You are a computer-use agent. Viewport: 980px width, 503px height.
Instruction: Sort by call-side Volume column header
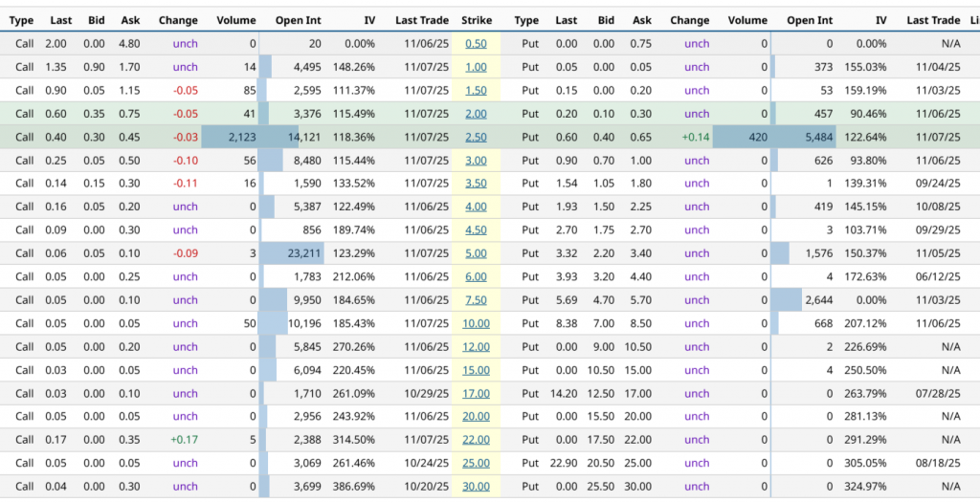[x=235, y=20]
